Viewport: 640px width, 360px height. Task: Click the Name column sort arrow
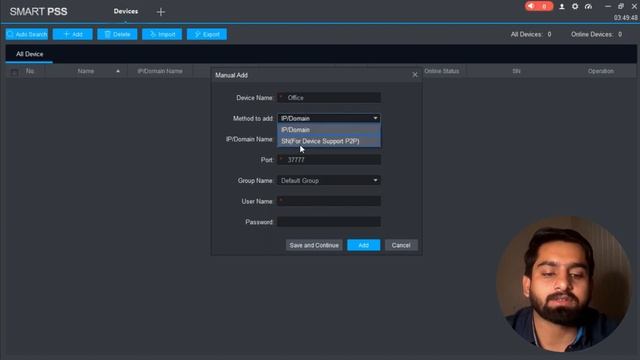pos(118,71)
